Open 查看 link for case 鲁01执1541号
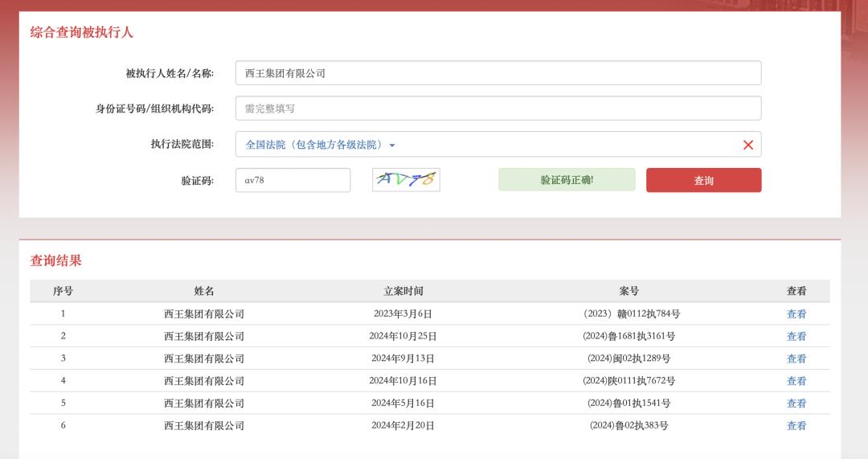 [x=796, y=403]
